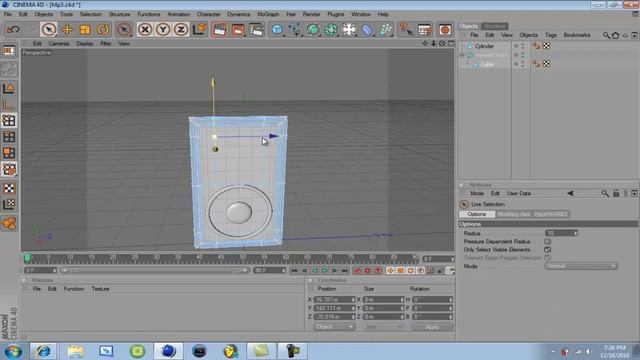
Task: Collapse the HyperNURBS tree item
Action: click(x=462, y=55)
